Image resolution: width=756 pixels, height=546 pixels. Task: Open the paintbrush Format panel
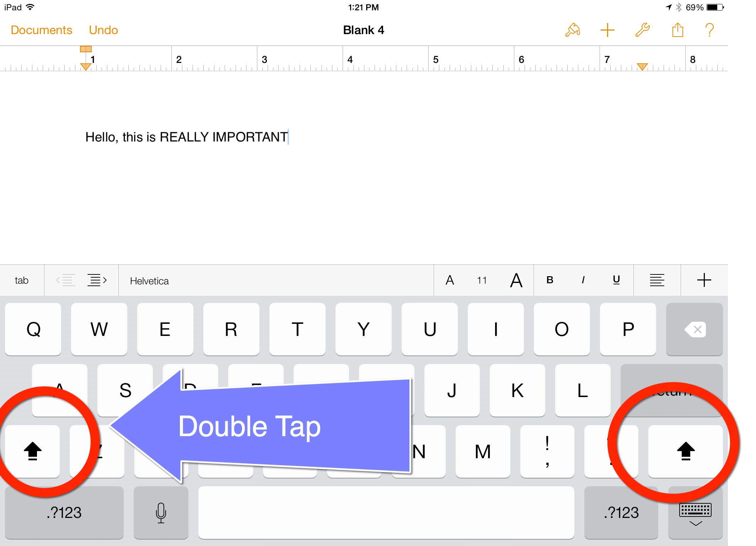click(573, 30)
